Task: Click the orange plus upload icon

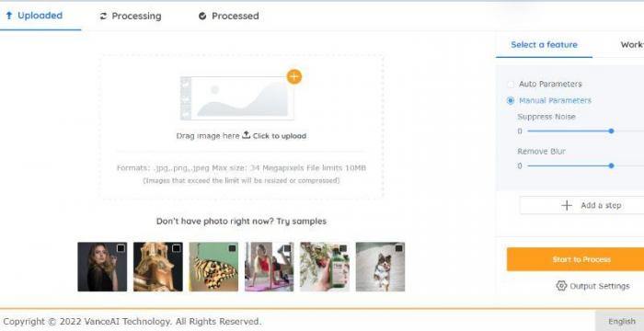Action: coord(294,76)
